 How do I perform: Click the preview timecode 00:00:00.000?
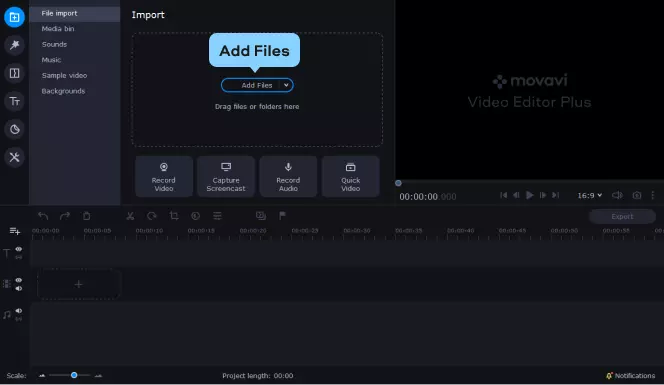pyautogui.click(x=428, y=197)
